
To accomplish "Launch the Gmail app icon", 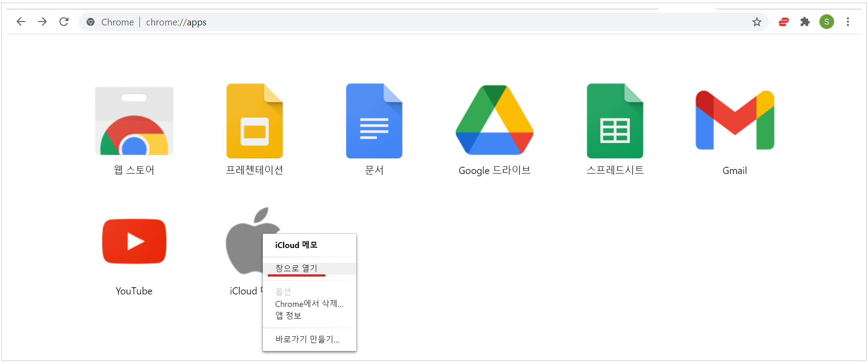I will pos(735,120).
